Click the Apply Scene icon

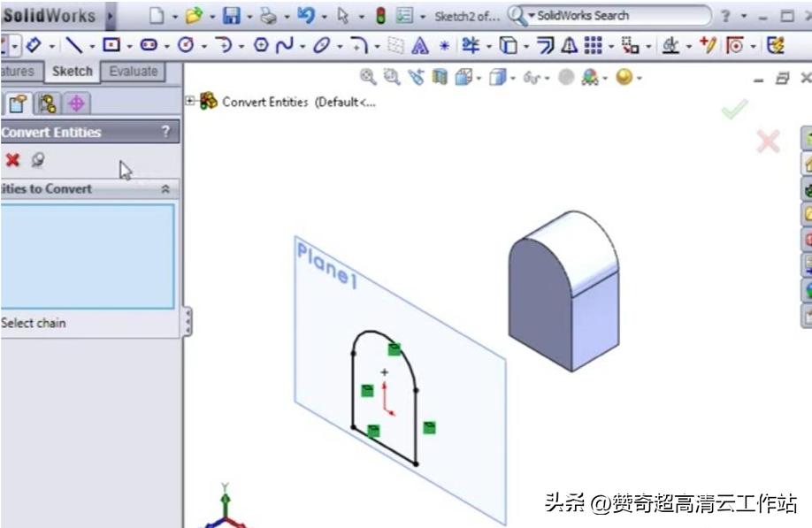tap(590, 77)
